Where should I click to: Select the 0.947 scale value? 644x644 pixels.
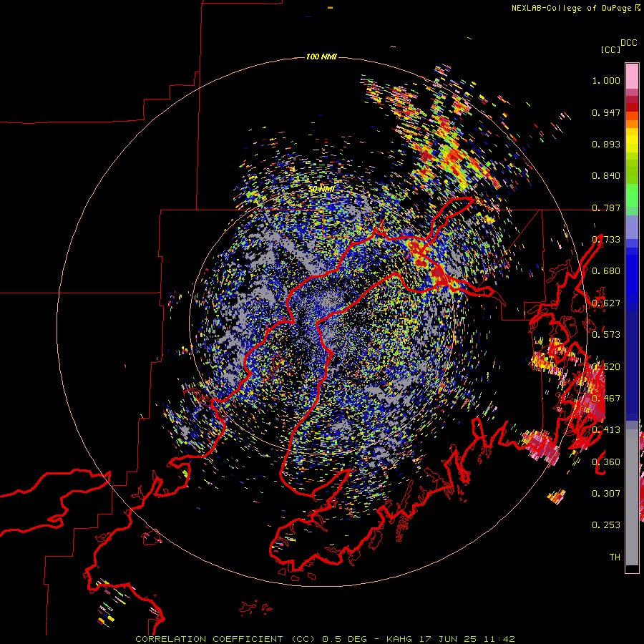[606, 112]
